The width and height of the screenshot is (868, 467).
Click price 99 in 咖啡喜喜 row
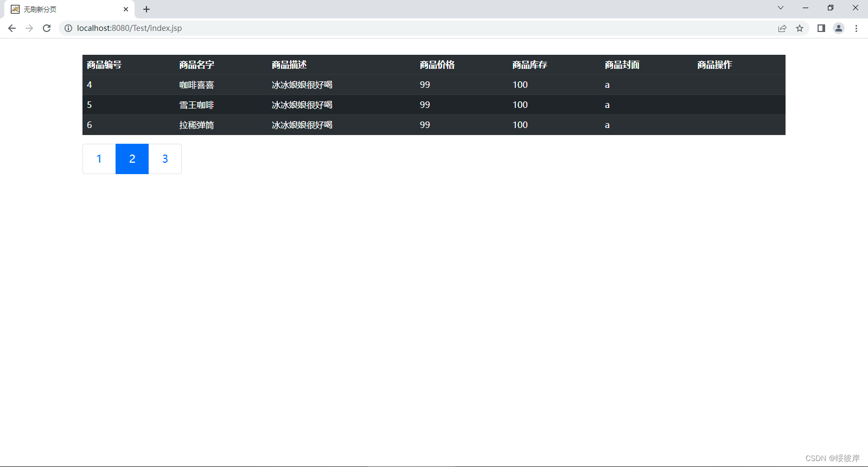pos(425,85)
